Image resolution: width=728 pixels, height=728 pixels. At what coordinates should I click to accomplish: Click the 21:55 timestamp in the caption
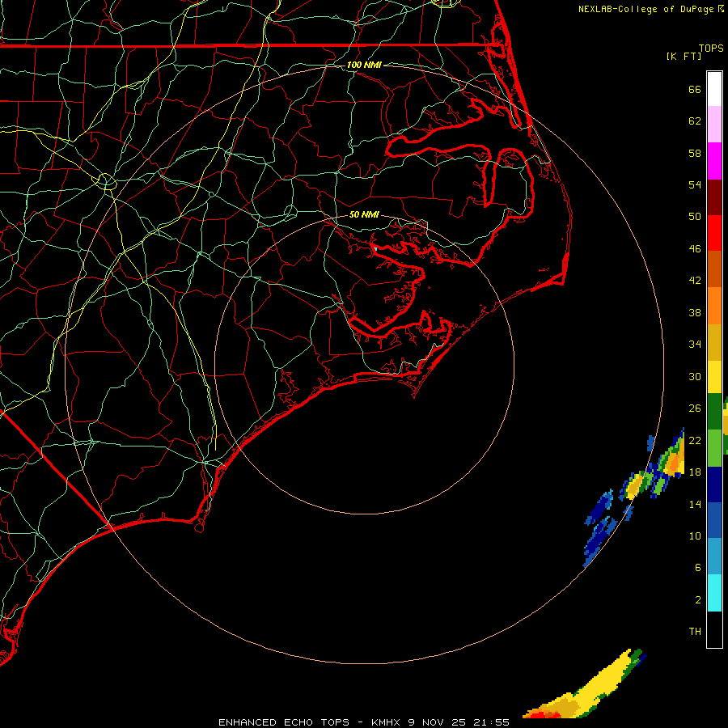pos(491,722)
